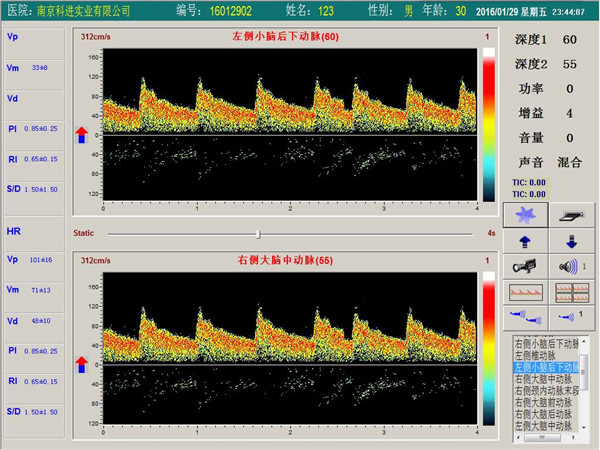Click the snowflake freeze icon
This screenshot has width=600, height=450.
tap(525, 215)
